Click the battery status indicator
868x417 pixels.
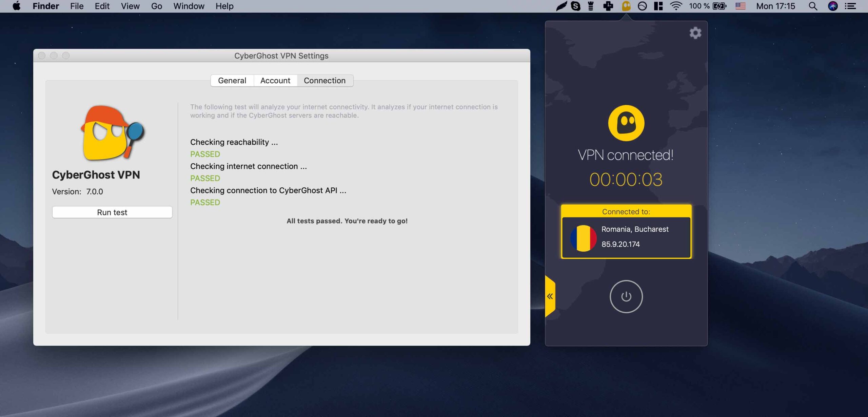coord(719,6)
